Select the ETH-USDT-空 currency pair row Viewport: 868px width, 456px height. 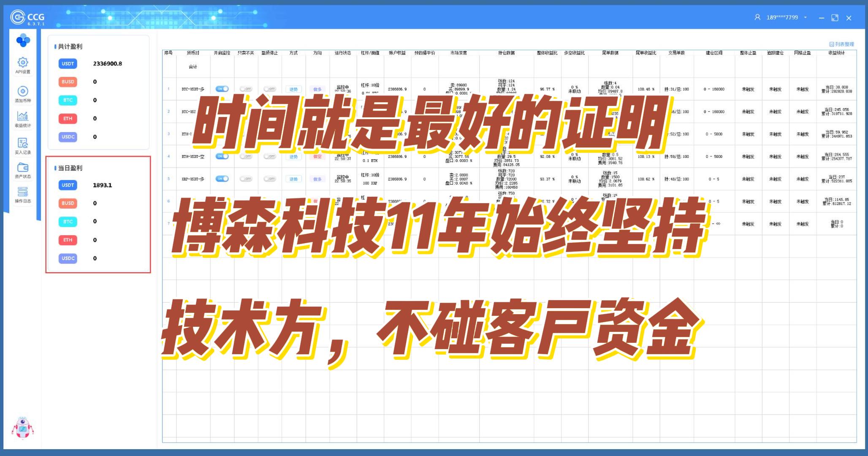[193, 157]
